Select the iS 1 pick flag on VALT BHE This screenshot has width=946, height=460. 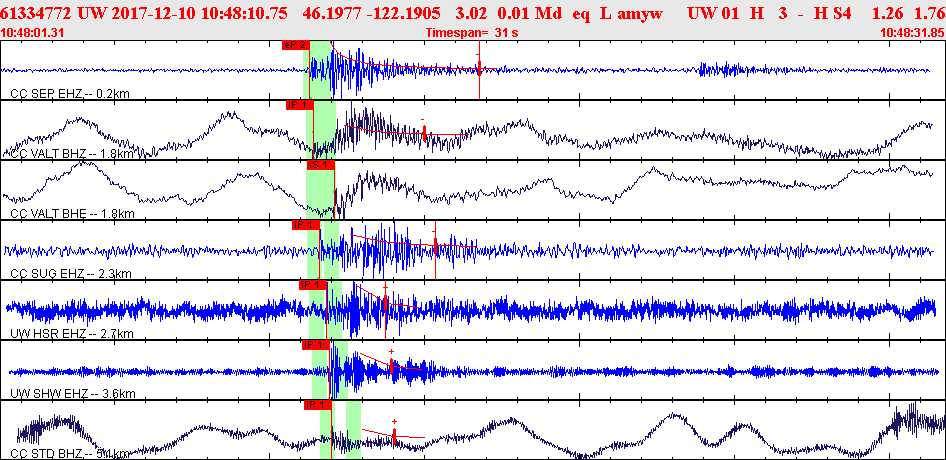click(320, 165)
